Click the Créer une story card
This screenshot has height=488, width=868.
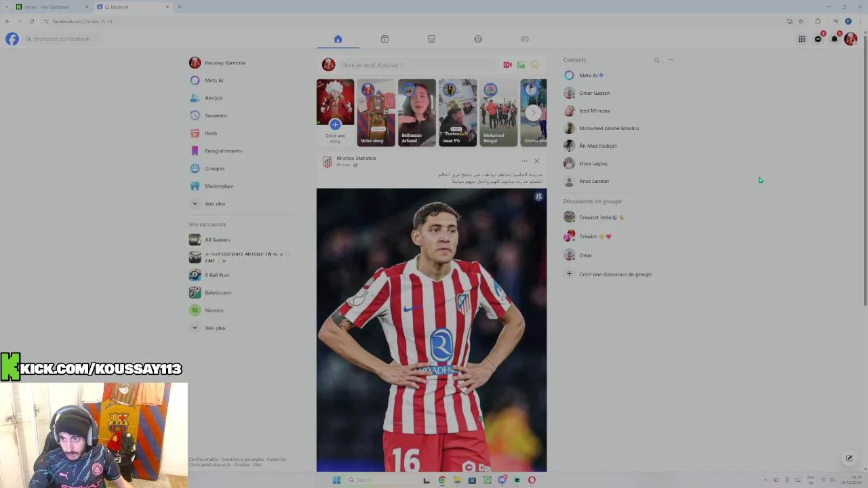click(335, 113)
